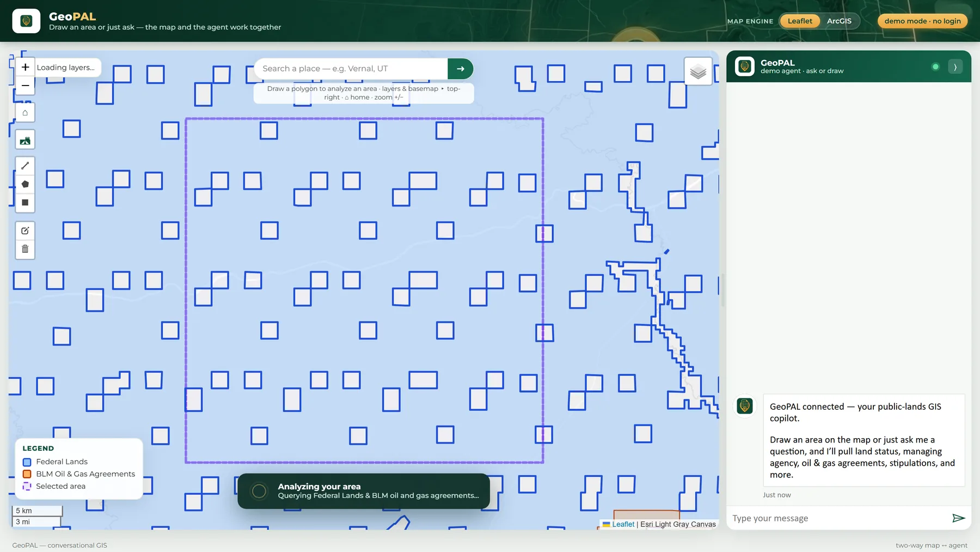Open the basemap terrain picker icon
The height and width of the screenshot is (552, 980).
[25, 141]
